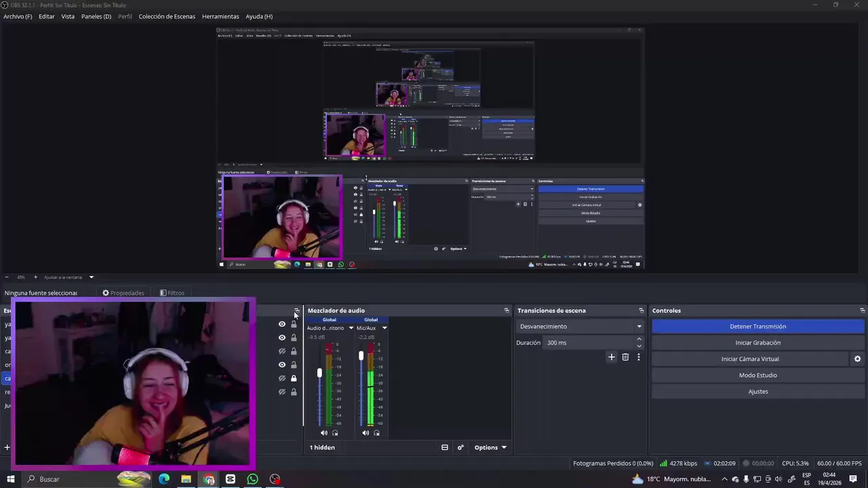Undock the Controles panel
868x488 pixels.
pyautogui.click(x=862, y=310)
